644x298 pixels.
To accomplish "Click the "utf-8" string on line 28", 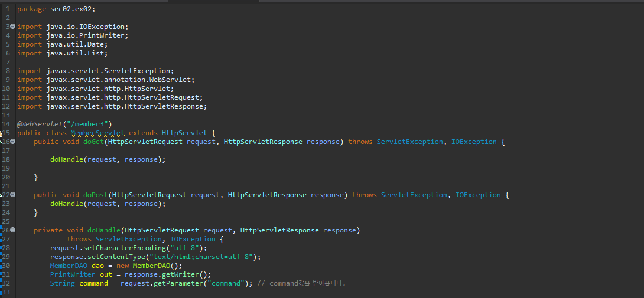I will tap(184, 248).
